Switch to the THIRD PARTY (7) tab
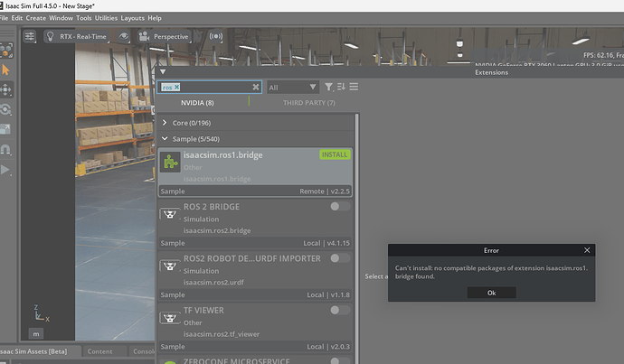Viewport: 624px width, 364px height. coord(308,103)
